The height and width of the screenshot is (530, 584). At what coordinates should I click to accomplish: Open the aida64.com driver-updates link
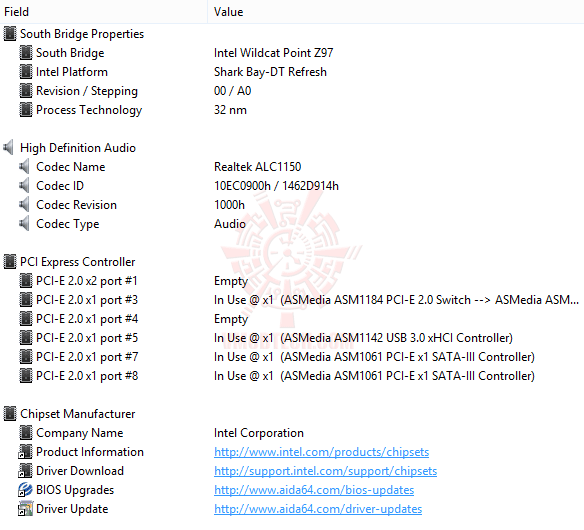[x=318, y=509]
